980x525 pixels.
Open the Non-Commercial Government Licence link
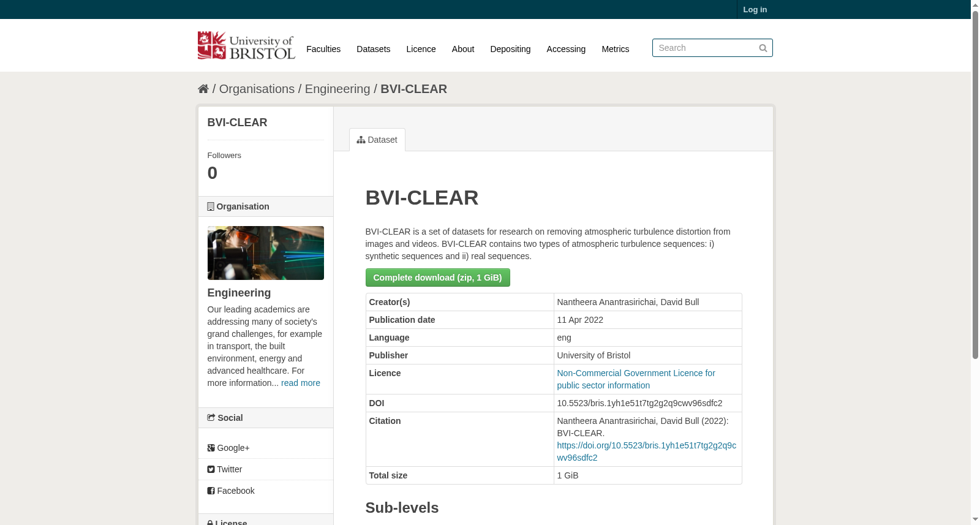coord(636,379)
